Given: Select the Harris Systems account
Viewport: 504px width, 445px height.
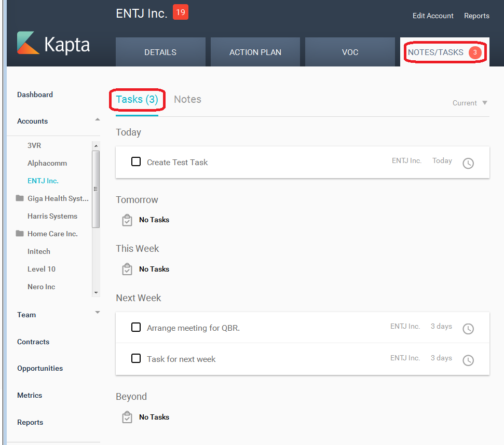Looking at the screenshot, I should pyautogui.click(x=52, y=216).
